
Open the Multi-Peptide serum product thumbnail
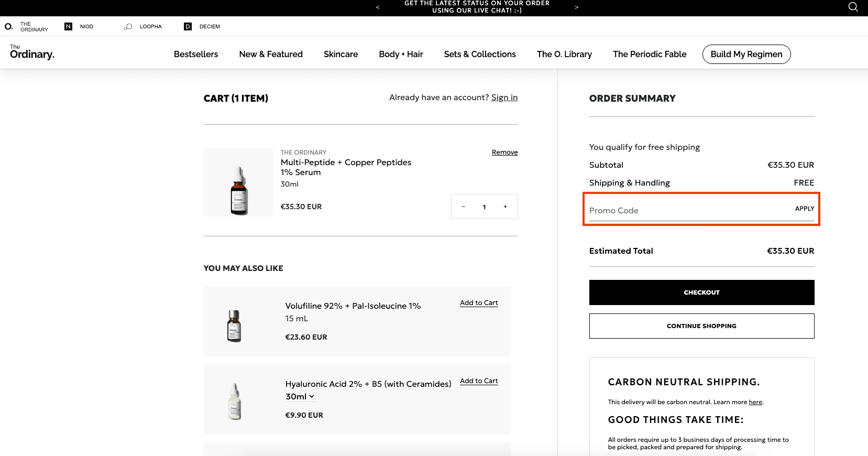[238, 182]
